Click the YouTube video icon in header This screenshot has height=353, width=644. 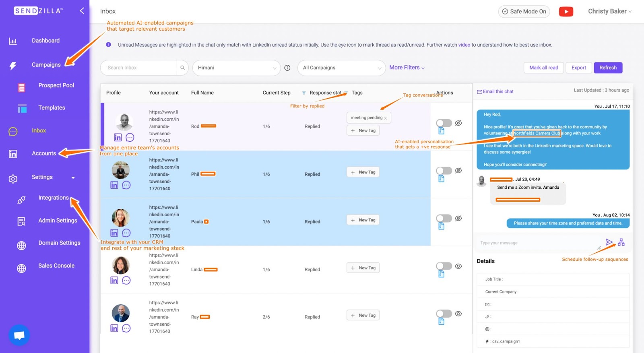point(566,12)
